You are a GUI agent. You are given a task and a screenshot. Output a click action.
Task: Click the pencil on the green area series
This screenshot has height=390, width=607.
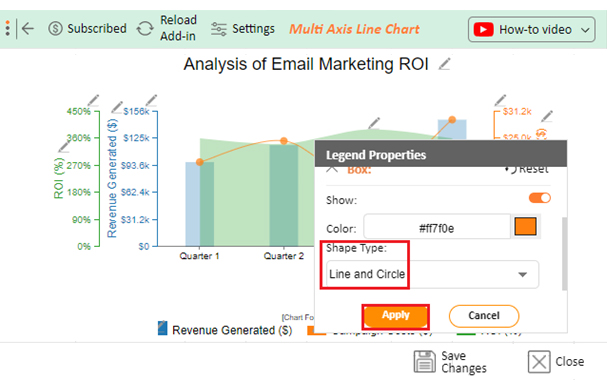click(x=374, y=123)
